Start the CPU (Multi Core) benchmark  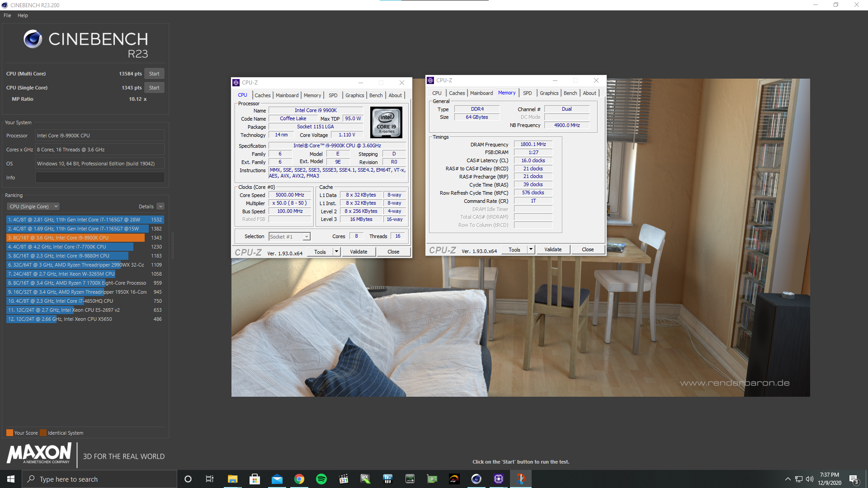click(154, 74)
